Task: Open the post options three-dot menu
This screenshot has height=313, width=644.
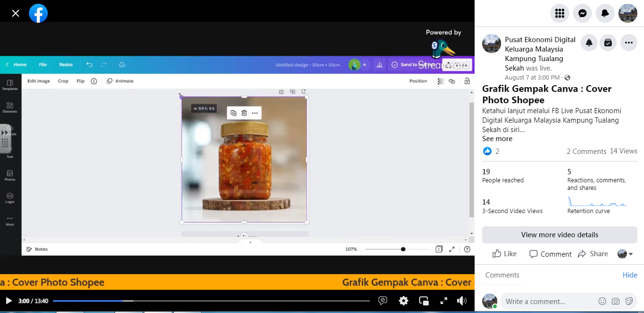Action: coord(628,43)
